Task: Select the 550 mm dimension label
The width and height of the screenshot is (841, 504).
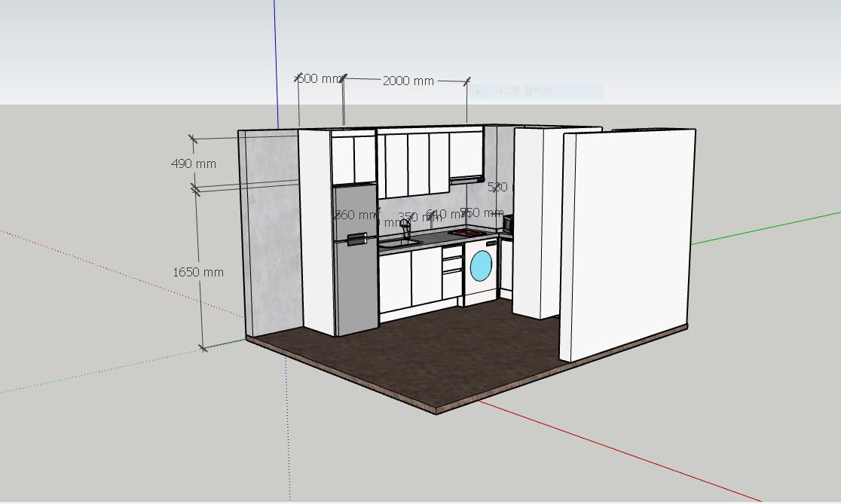Action: coord(482,212)
